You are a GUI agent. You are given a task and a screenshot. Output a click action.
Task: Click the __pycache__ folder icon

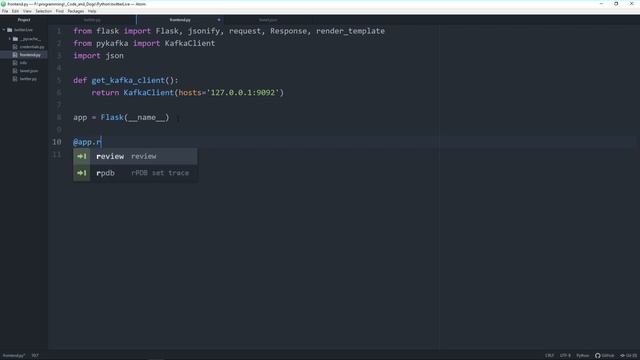coord(16,39)
